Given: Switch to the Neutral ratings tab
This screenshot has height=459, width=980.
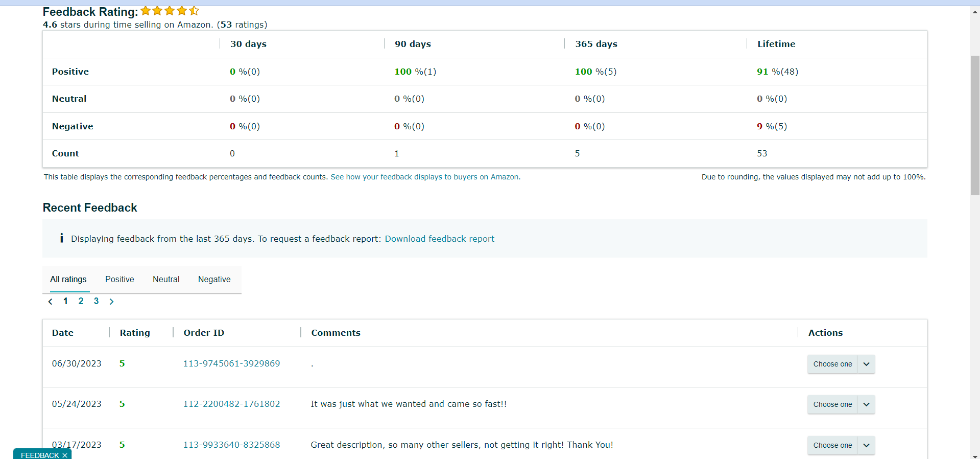Looking at the screenshot, I should tap(166, 279).
